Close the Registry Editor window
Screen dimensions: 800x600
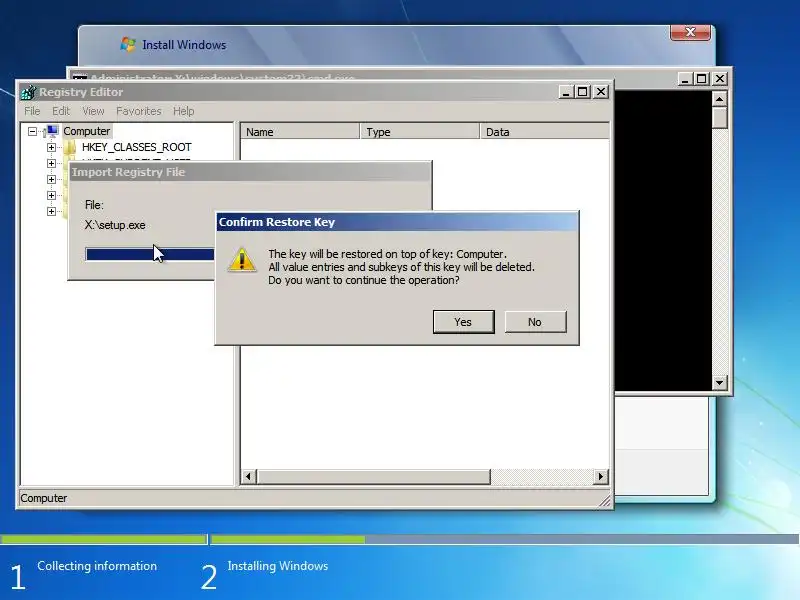pos(601,92)
